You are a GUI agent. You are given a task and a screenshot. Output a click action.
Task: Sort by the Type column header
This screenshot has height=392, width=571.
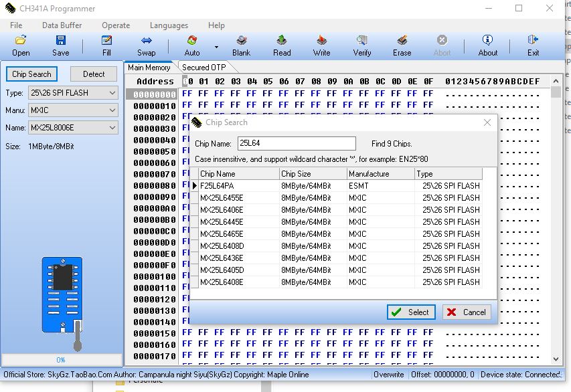tap(448, 174)
